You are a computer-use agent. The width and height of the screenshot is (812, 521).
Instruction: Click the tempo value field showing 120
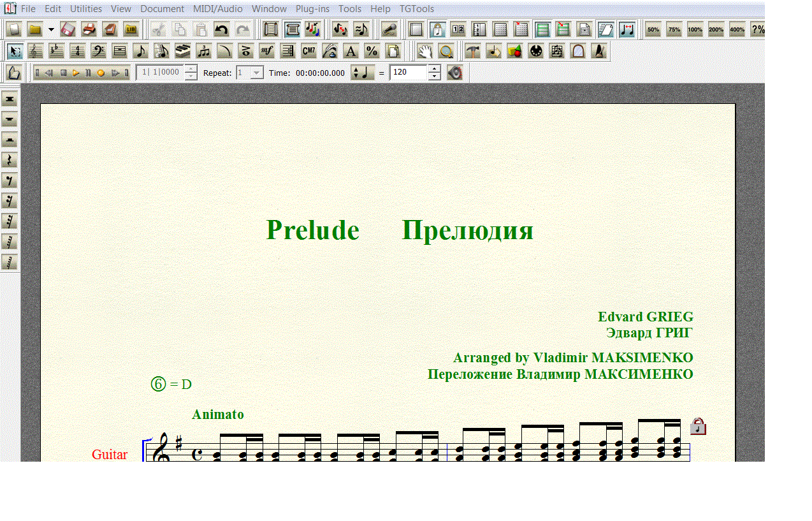409,73
